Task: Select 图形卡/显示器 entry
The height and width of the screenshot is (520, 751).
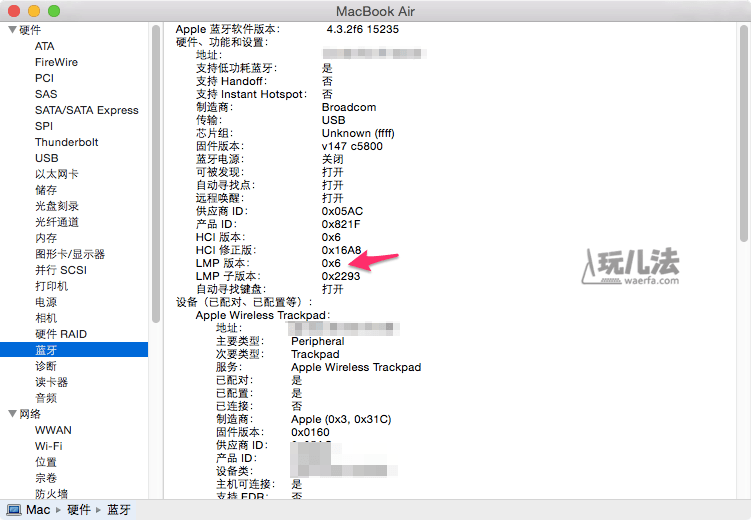Action: coord(70,254)
